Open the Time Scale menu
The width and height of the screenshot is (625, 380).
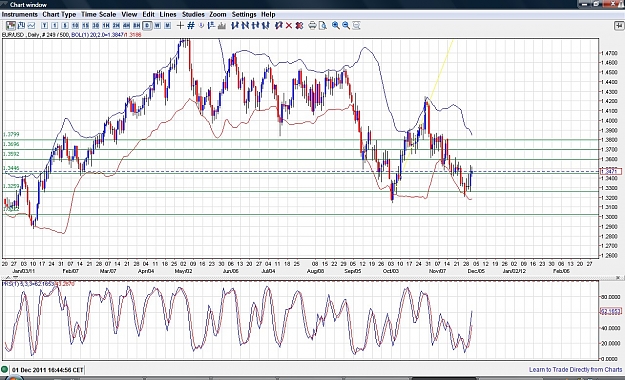point(98,14)
